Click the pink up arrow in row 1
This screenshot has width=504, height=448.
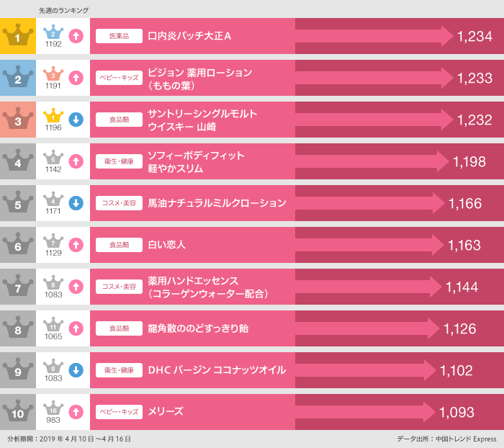pyautogui.click(x=76, y=36)
